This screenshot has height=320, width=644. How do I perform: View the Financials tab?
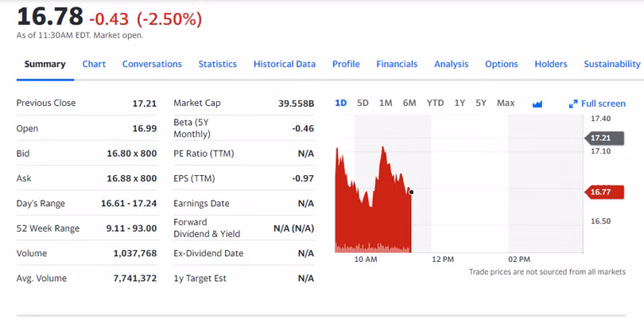click(x=397, y=64)
